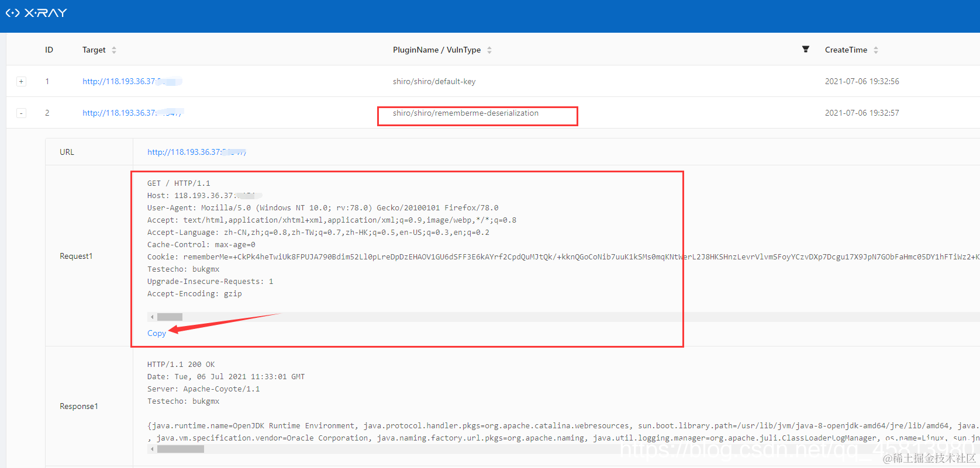The image size is (980, 468).
Task: Click the Response1 scrollbar left arrow
Action: point(152,449)
